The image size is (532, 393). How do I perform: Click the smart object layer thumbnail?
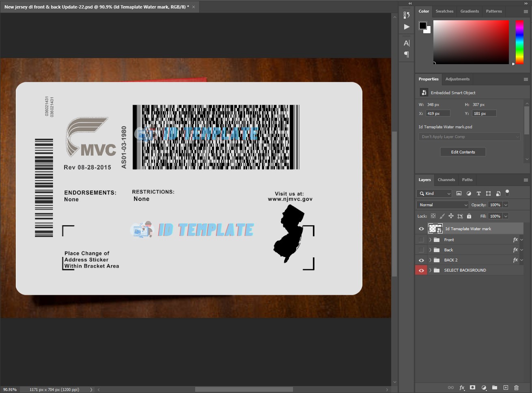coord(435,229)
